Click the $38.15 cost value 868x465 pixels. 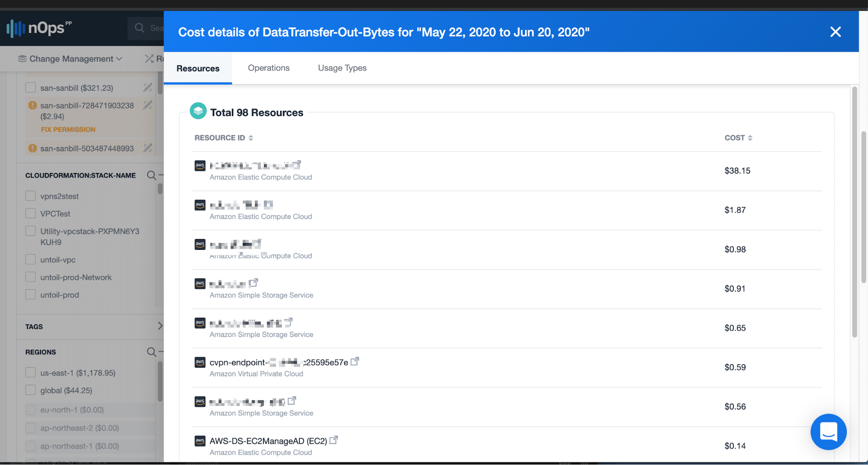(737, 171)
